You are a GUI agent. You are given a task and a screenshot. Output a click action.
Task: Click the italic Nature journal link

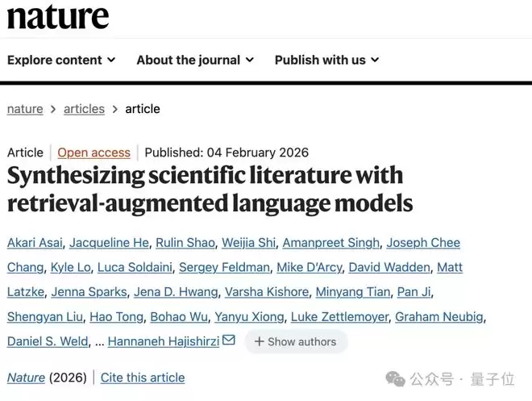tap(26, 378)
